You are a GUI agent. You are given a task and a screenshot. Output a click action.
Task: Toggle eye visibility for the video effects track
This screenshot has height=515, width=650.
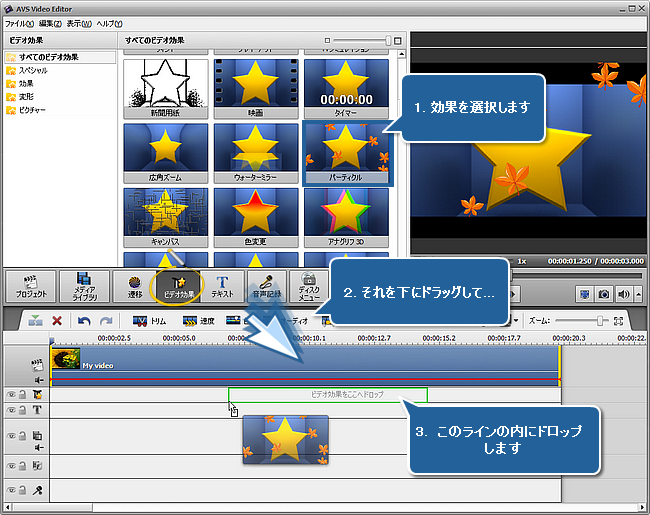tap(11, 395)
